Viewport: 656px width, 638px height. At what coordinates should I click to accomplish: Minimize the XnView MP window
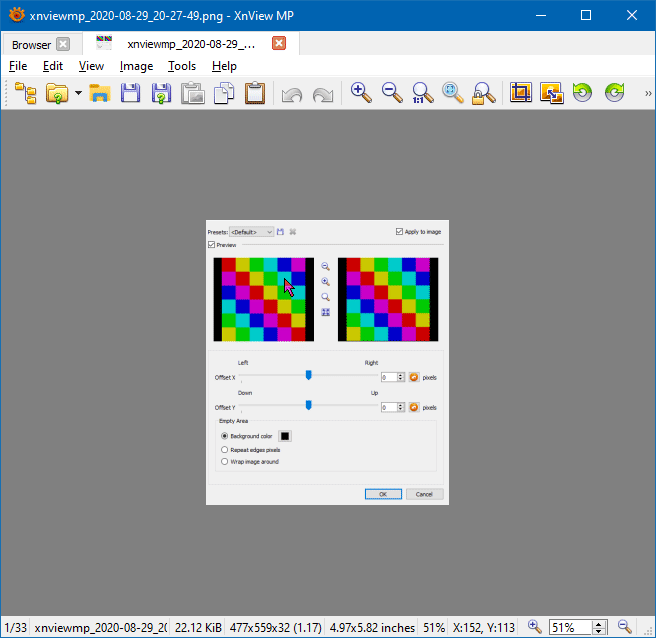click(541, 15)
